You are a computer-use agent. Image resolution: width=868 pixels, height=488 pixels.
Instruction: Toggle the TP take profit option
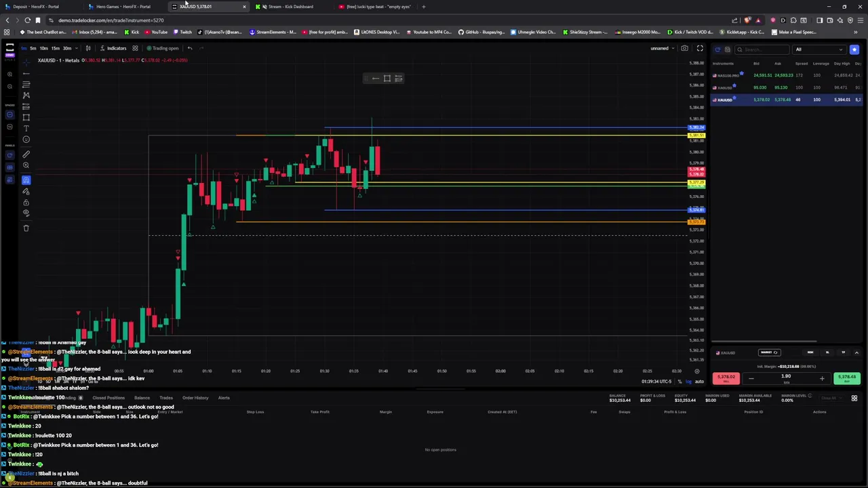844,352
